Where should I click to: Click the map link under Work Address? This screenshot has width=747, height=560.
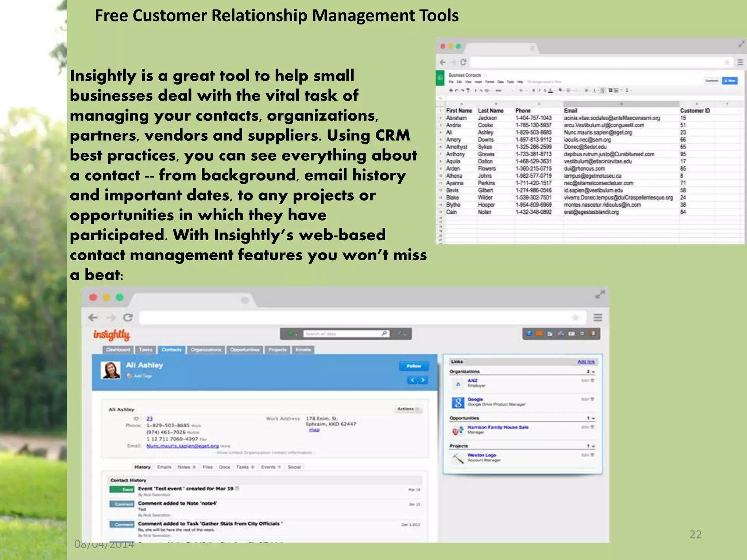(x=314, y=430)
